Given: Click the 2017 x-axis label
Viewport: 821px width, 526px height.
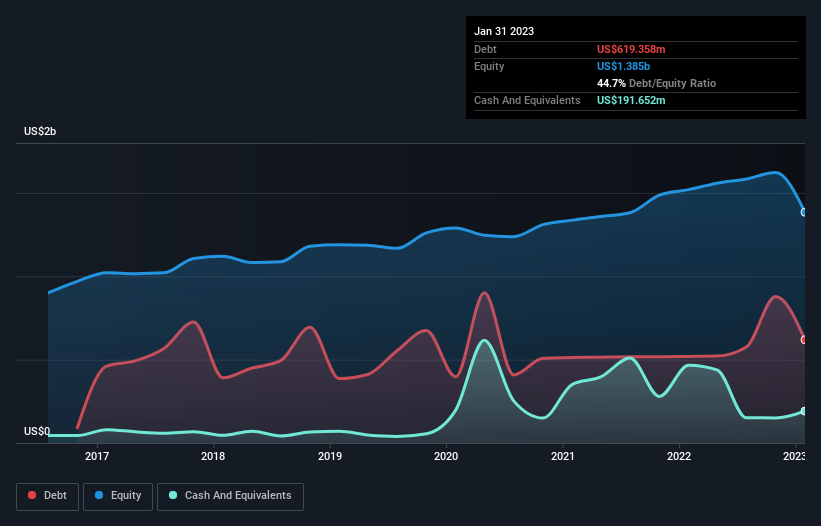Looking at the screenshot, I should tap(97, 456).
